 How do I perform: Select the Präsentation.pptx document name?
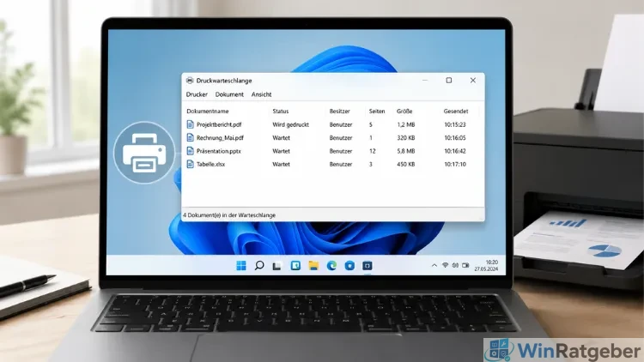218,151
